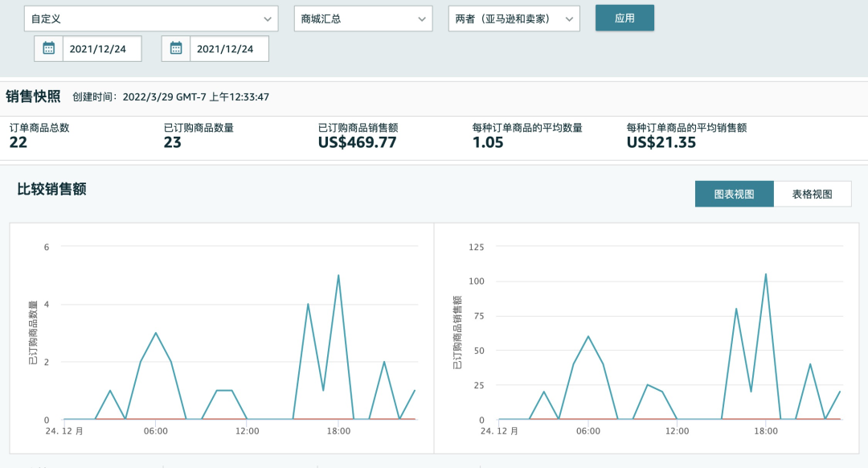Open the 商城汇总 marketplace dropdown
Screen dimensions: 868x468
click(363, 18)
